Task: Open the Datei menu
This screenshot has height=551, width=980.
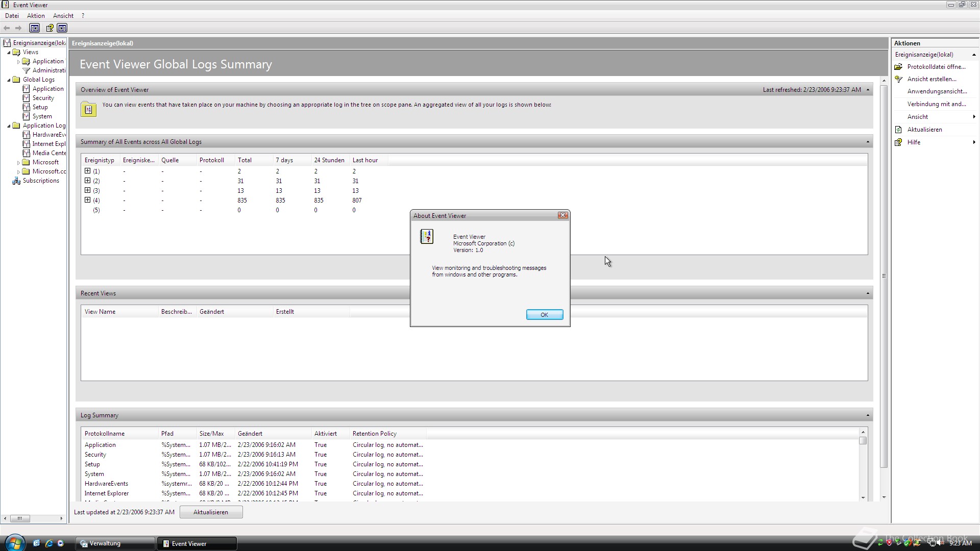Action: click(x=12, y=16)
